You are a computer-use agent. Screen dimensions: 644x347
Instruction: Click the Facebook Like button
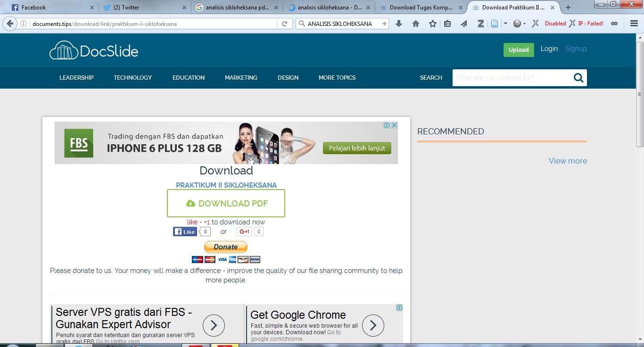pyautogui.click(x=185, y=231)
